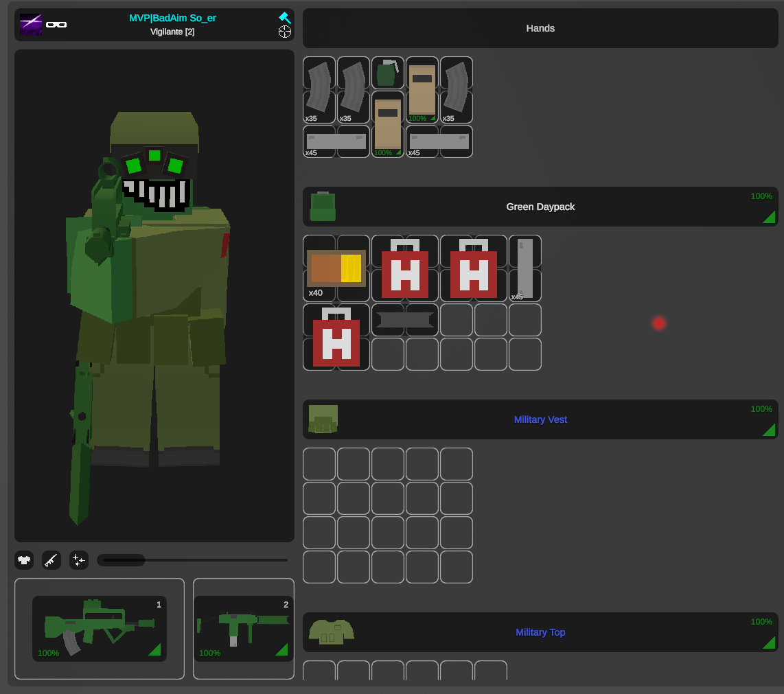Select the vertical x45 magazine in Green Daypack
The image size is (784, 694).
point(525,268)
